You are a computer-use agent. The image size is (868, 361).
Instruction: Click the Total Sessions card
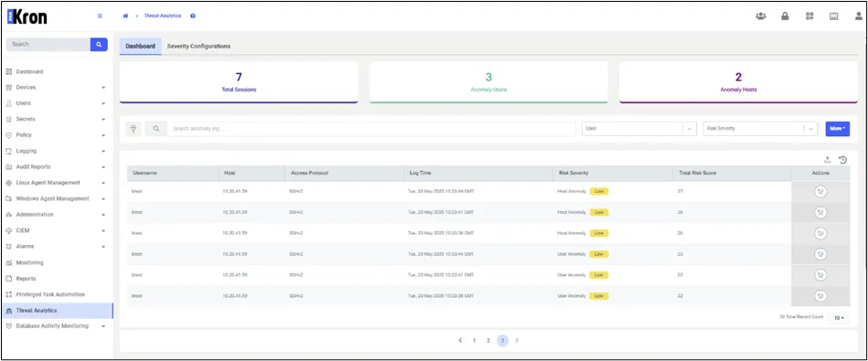pos(239,82)
